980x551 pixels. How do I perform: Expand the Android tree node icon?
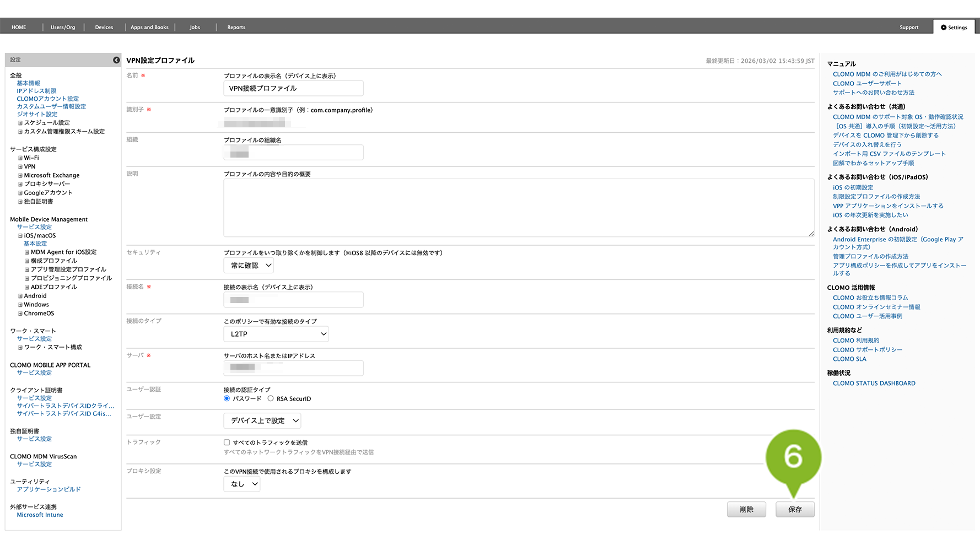pos(20,296)
